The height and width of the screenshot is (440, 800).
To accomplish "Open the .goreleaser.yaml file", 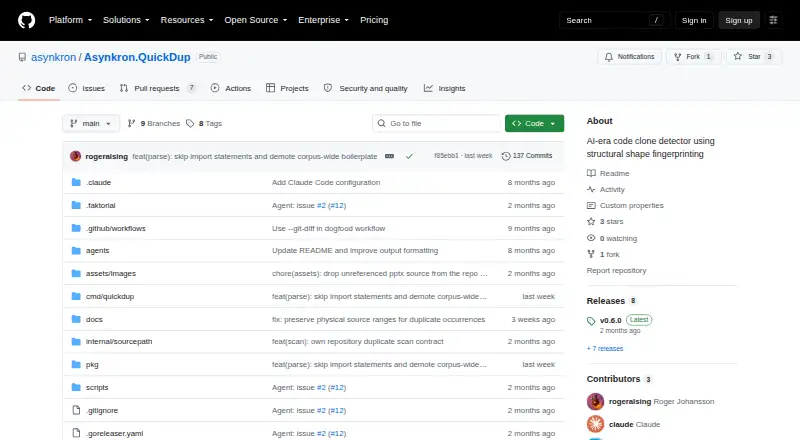I will [114, 433].
